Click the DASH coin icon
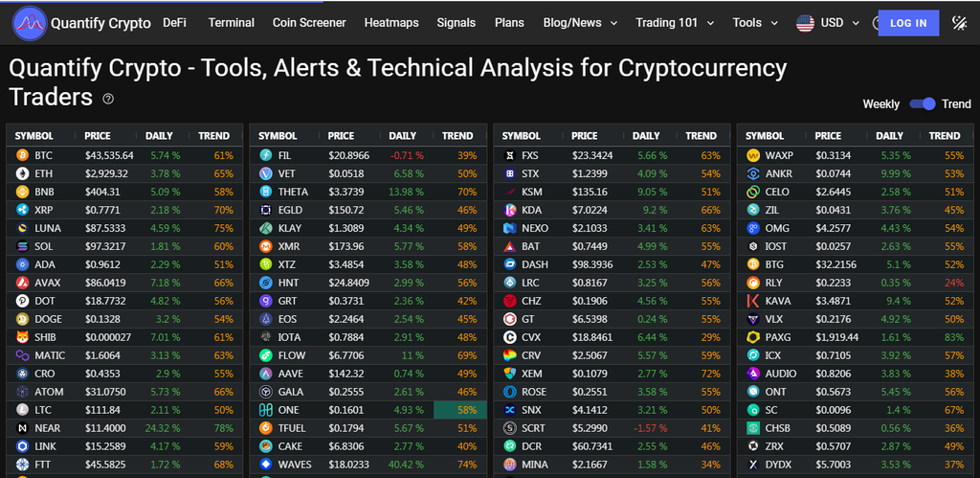The image size is (980, 478). click(510, 264)
